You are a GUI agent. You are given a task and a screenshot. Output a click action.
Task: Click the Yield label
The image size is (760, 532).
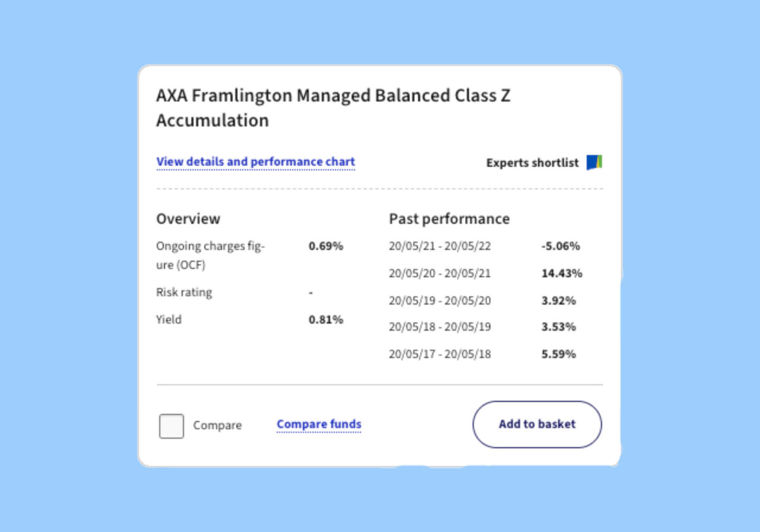tap(169, 319)
